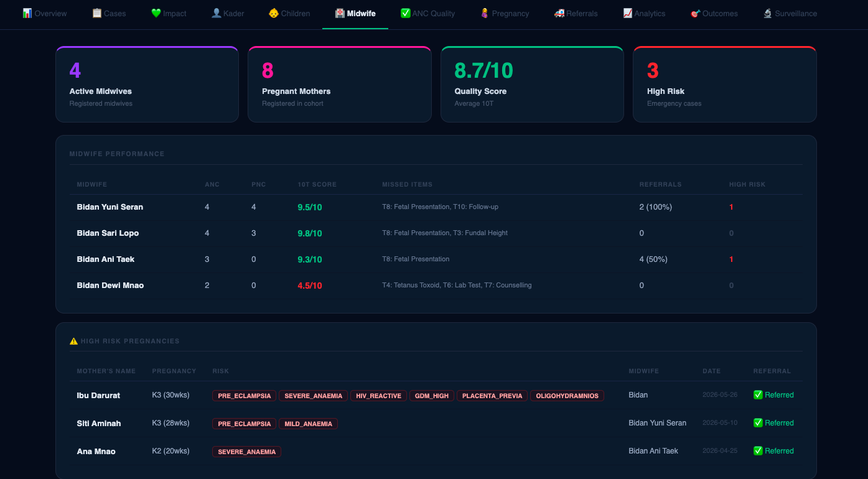Click Ana Mnao's Referred checkmark
Image resolution: width=868 pixels, height=479 pixels.
coord(758,451)
